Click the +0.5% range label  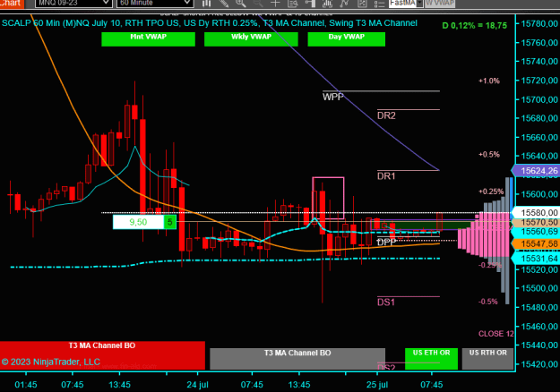pyautogui.click(x=489, y=155)
